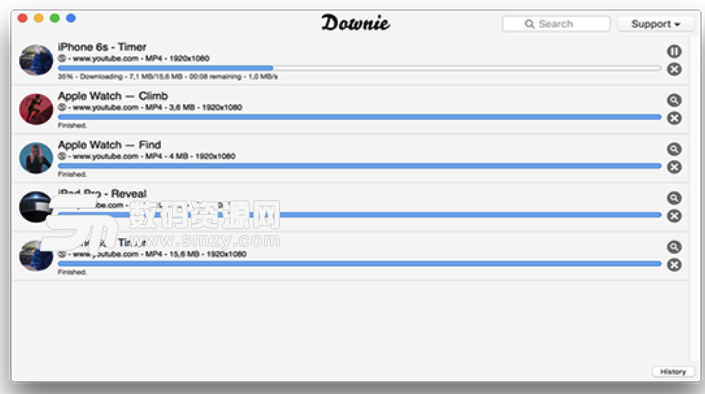The height and width of the screenshot is (394, 705).
Task: Click the Apple Watch — Climb thumbnail
Action: click(36, 109)
